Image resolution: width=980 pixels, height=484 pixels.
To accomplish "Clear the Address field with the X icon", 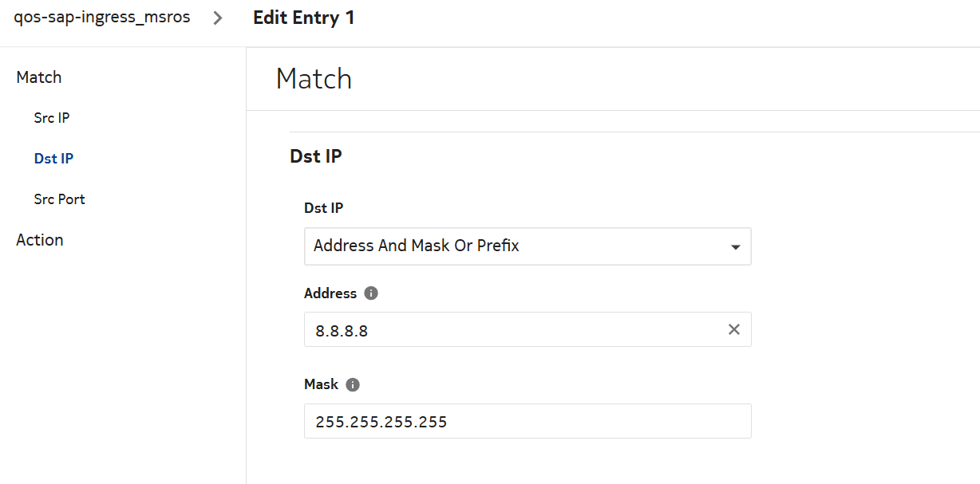I will tap(734, 329).
